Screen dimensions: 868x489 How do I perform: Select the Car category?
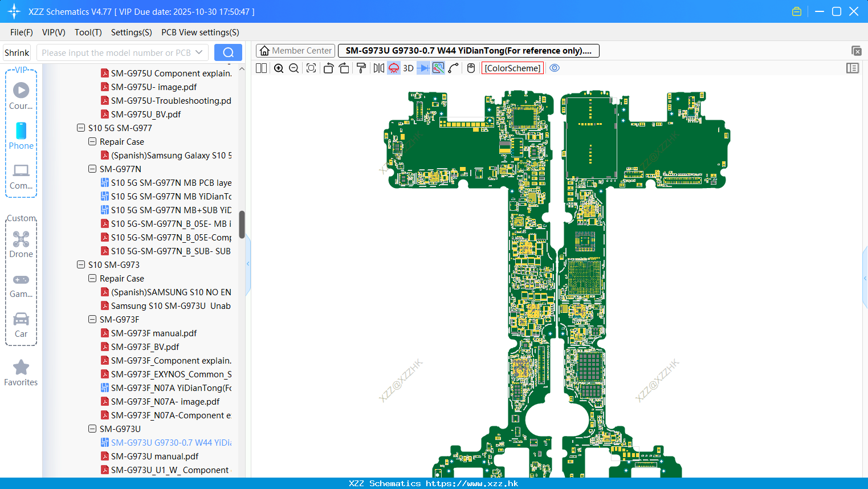[21, 325]
